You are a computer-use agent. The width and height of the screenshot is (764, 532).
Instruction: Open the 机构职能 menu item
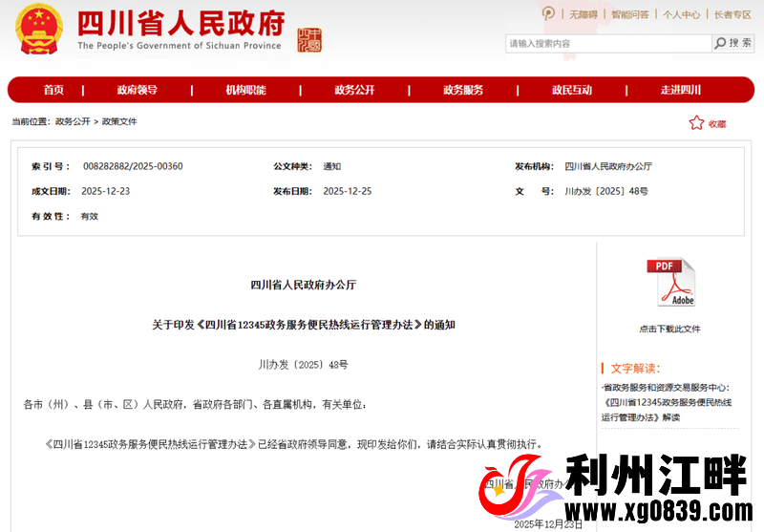pyautogui.click(x=245, y=90)
